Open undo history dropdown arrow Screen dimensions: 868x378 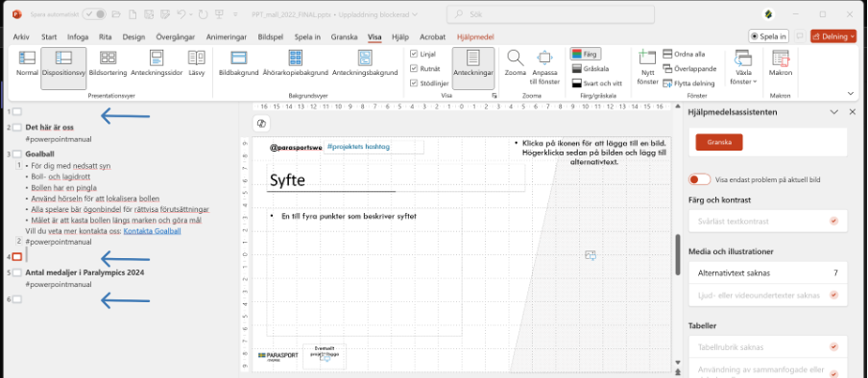190,14
